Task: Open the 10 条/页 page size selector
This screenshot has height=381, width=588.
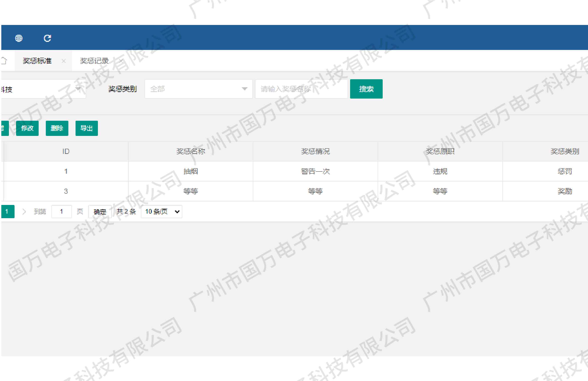Action: tap(161, 211)
